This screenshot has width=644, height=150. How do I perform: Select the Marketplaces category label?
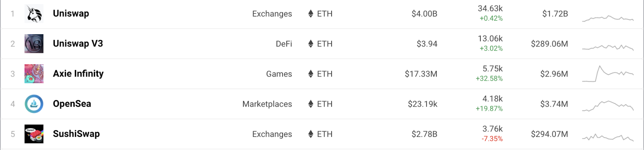[267, 104]
